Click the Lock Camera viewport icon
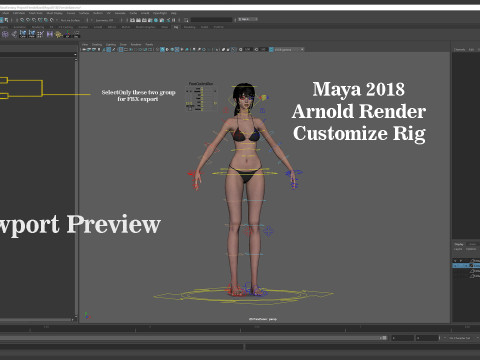Screen dimensions: 480x360 click(x=89, y=49)
